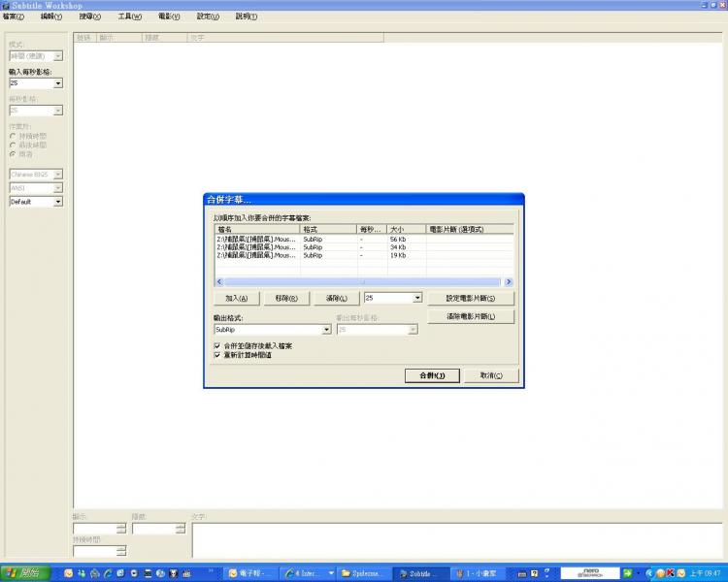The image size is (728, 582).
Task: Open the Default dropdown in left panel
Action: pyautogui.click(x=58, y=202)
